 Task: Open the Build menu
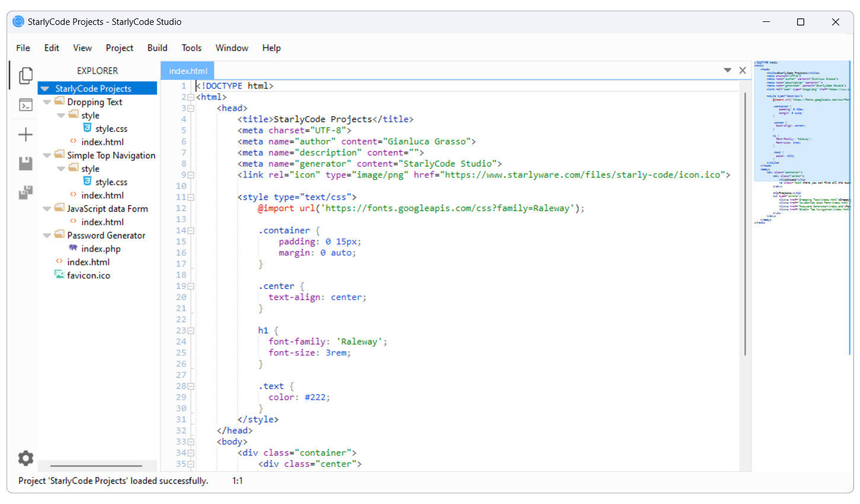[x=157, y=48]
